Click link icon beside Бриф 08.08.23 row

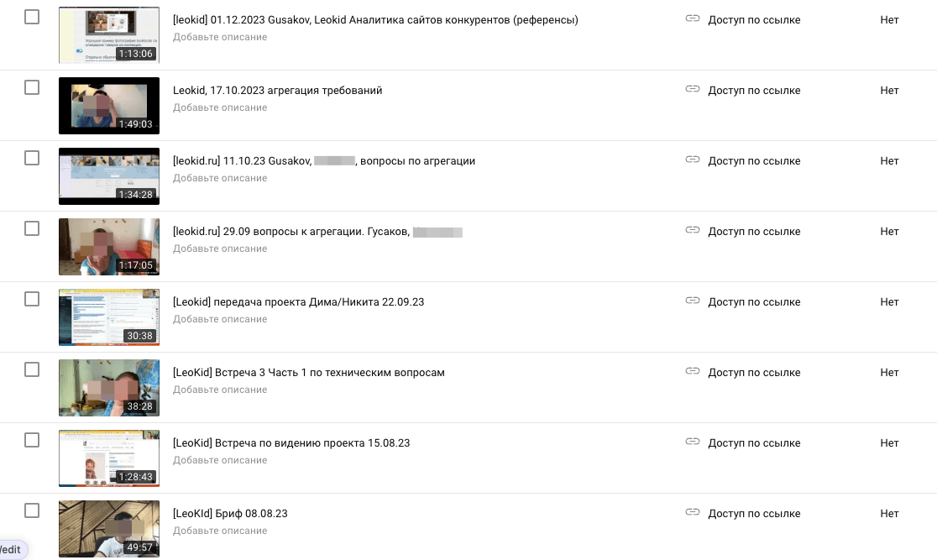[693, 513]
